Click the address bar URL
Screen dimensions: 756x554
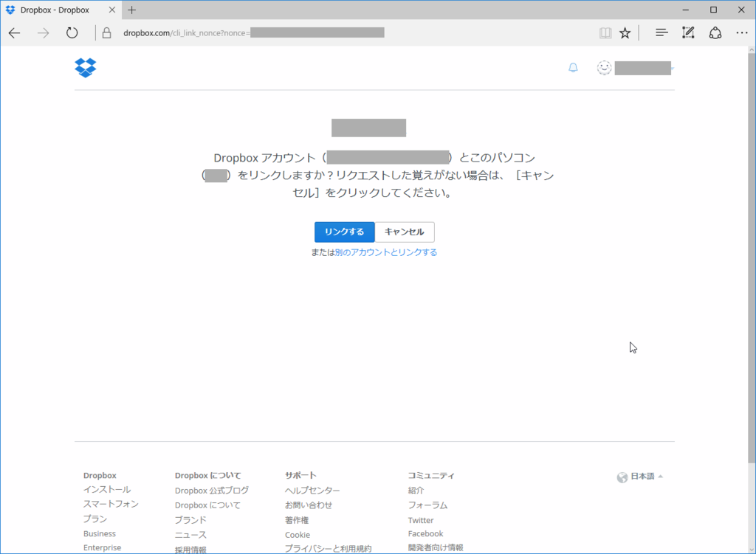point(254,32)
